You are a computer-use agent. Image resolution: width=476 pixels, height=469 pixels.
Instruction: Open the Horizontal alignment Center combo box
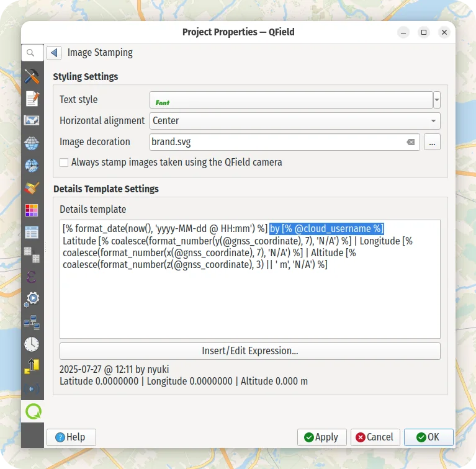coord(295,121)
